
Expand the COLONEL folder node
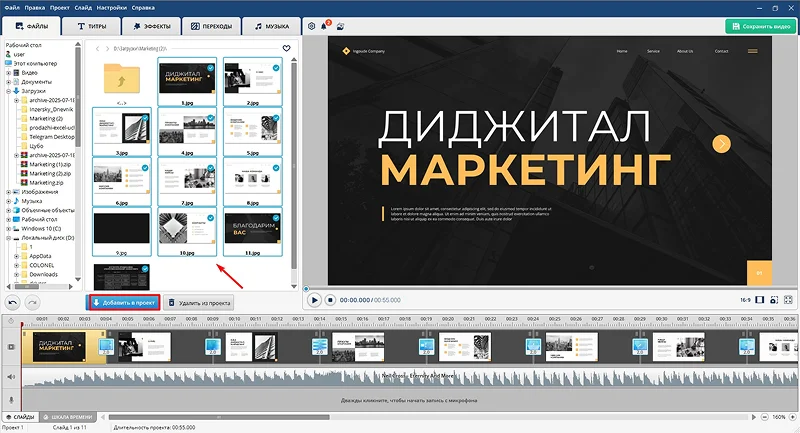16,266
